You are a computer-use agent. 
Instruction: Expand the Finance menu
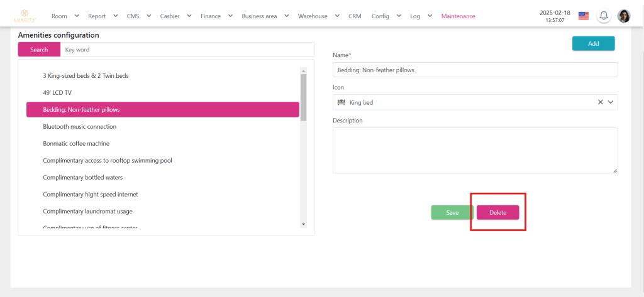(x=216, y=16)
